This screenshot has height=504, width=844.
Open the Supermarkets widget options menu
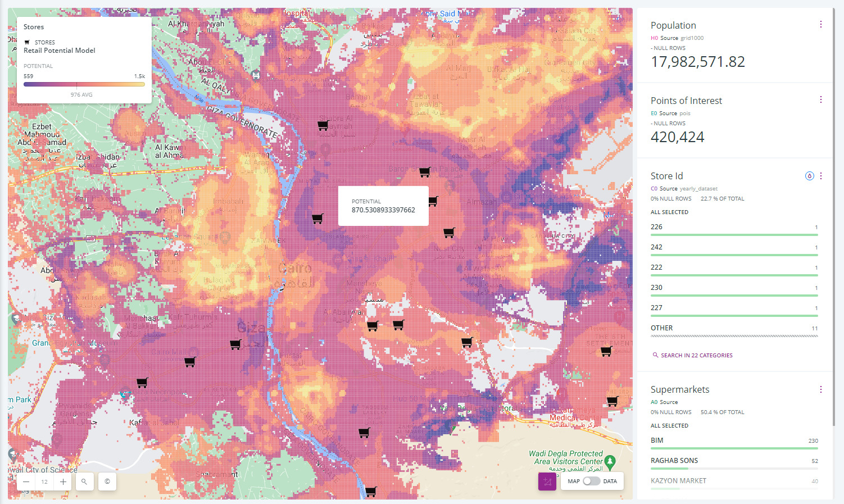pyautogui.click(x=821, y=389)
